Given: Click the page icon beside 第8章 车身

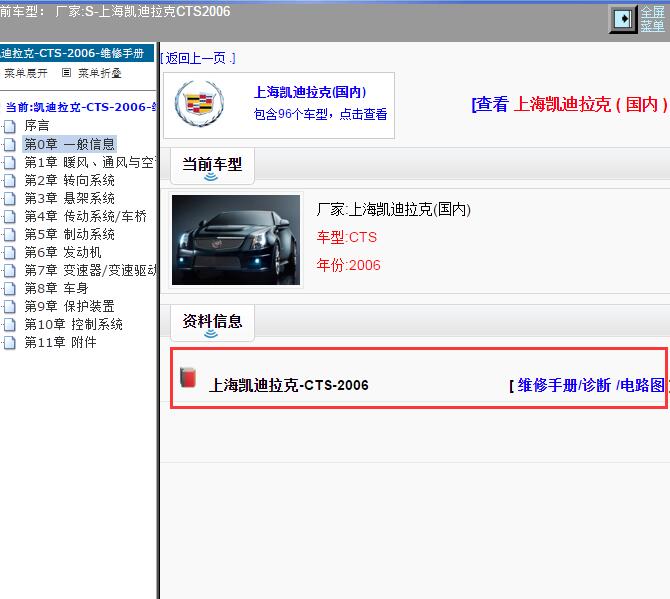Looking at the screenshot, I should [x=10, y=288].
